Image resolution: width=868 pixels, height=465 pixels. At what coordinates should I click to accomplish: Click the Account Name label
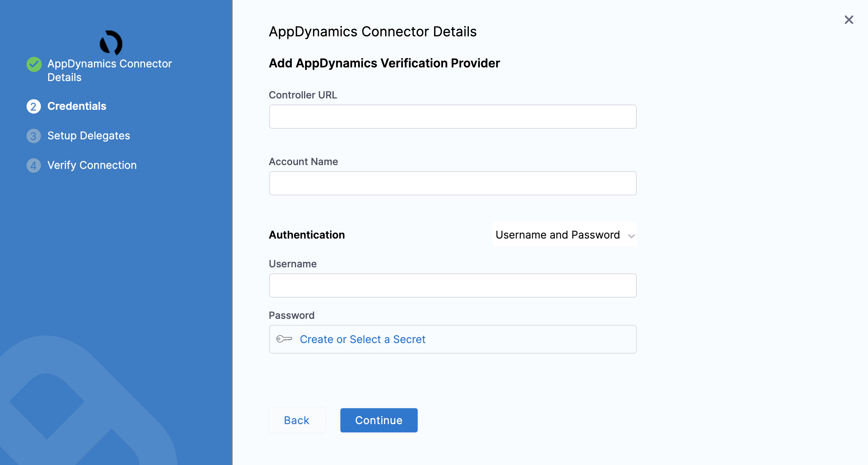click(303, 162)
